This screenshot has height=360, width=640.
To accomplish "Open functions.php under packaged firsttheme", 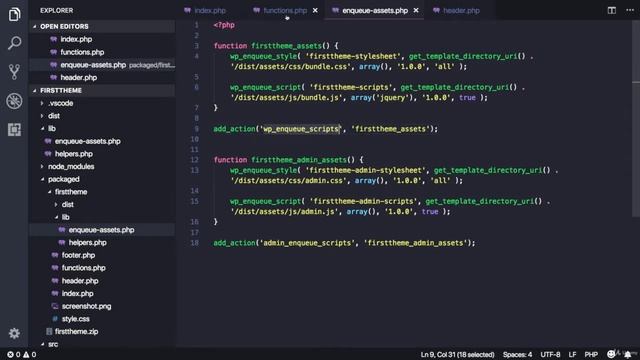I will click(x=84, y=268).
